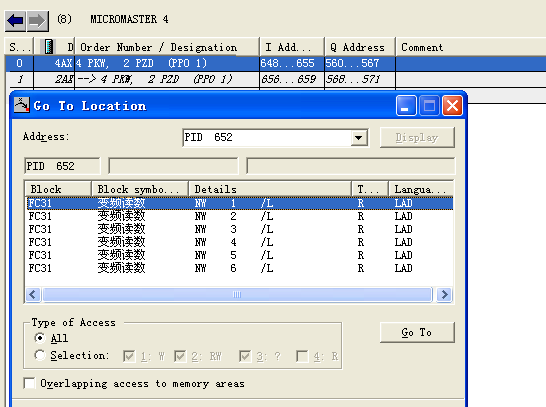This screenshot has width=546, height=407.
Task: Select the All radio button
Action: (x=40, y=338)
